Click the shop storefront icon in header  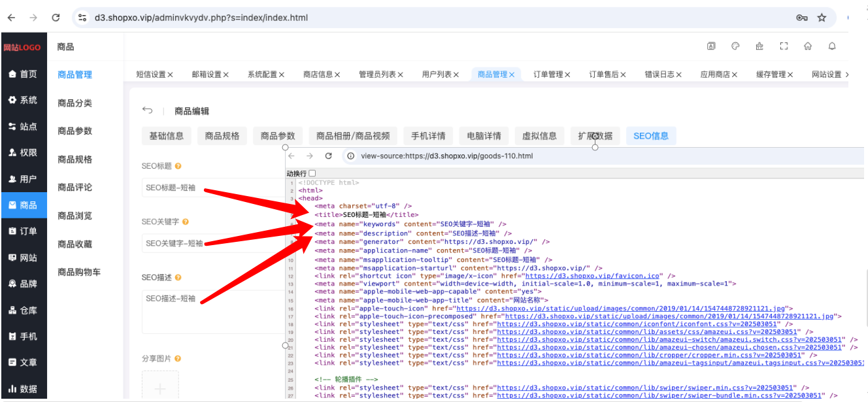[x=759, y=46]
